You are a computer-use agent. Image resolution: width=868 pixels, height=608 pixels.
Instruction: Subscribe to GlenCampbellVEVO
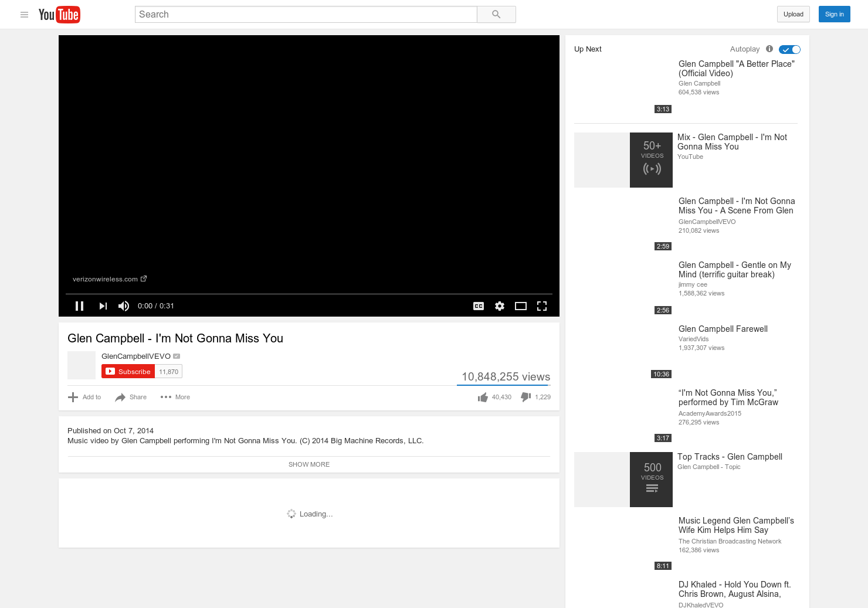coord(128,372)
